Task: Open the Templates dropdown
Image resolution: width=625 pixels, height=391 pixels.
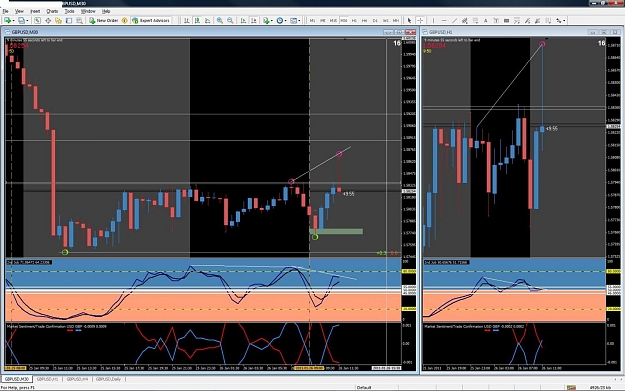Action: coord(295,20)
